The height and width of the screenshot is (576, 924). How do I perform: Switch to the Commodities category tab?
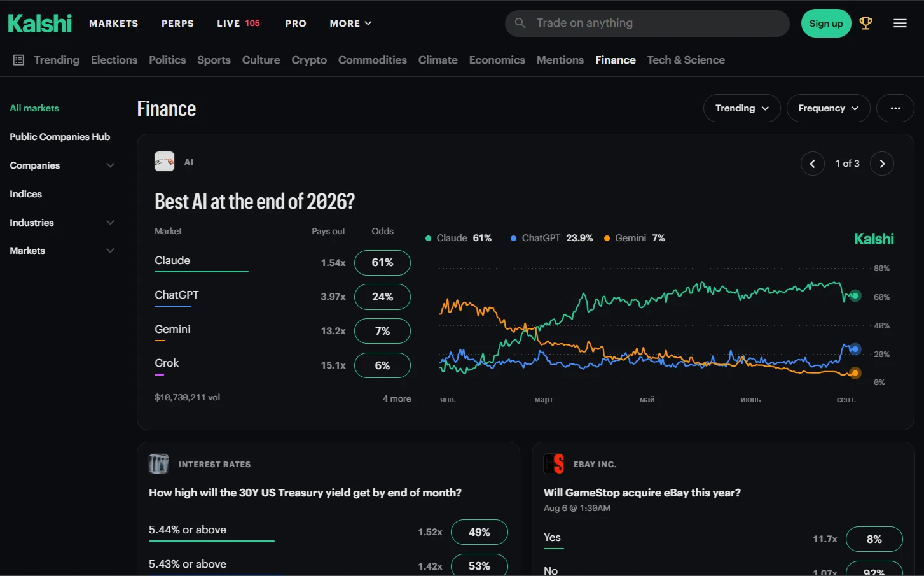click(x=373, y=60)
